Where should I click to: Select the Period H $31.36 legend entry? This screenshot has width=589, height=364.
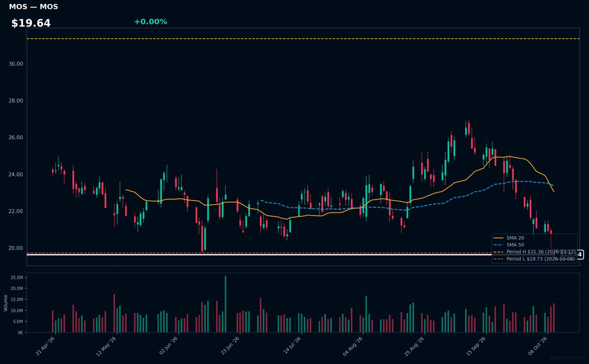point(535,252)
